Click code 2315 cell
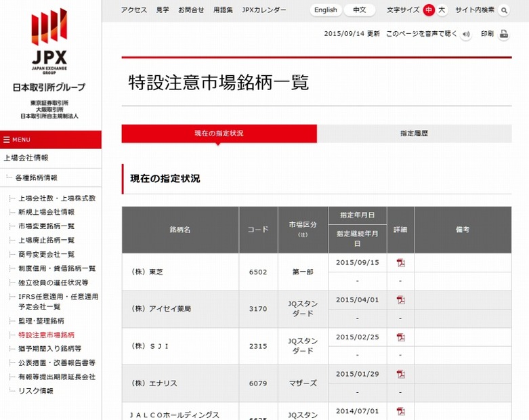Screen dimensions: 529x420 click(258, 346)
